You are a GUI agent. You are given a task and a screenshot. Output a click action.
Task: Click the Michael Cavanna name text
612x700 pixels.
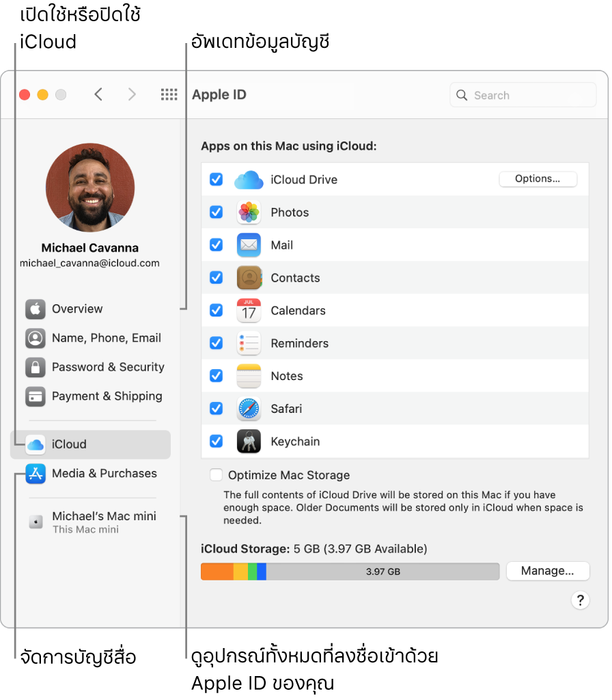click(90, 247)
